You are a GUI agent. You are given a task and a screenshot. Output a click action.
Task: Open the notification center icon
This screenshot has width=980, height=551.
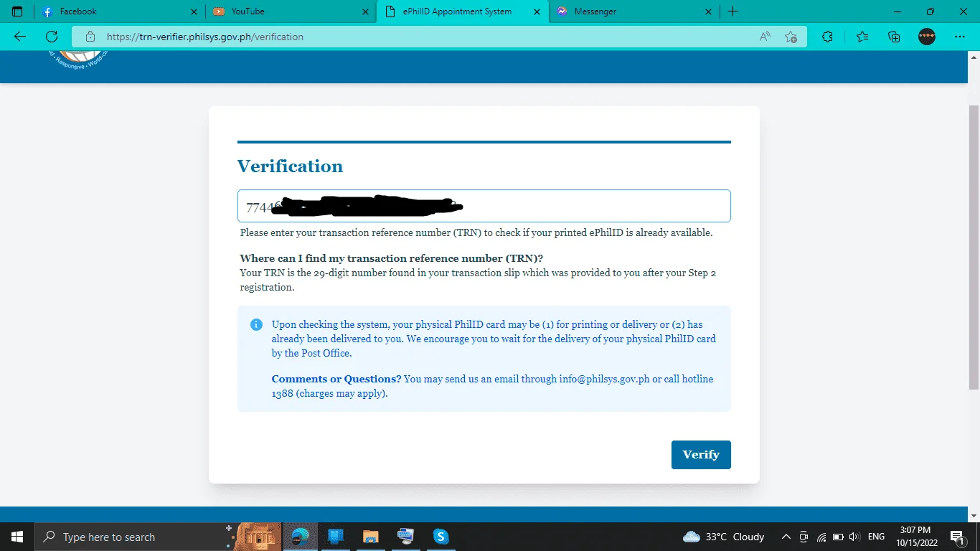coord(957,537)
